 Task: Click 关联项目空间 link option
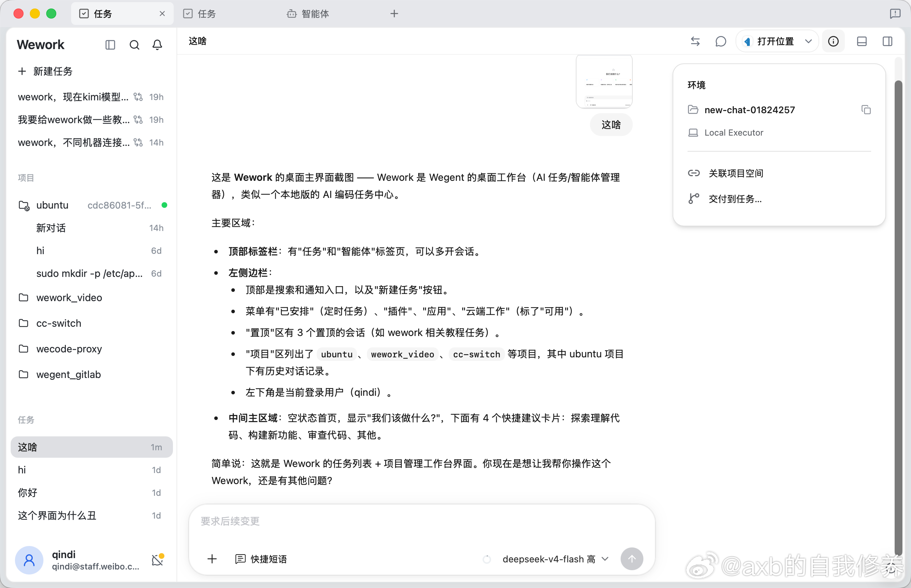(x=726, y=173)
